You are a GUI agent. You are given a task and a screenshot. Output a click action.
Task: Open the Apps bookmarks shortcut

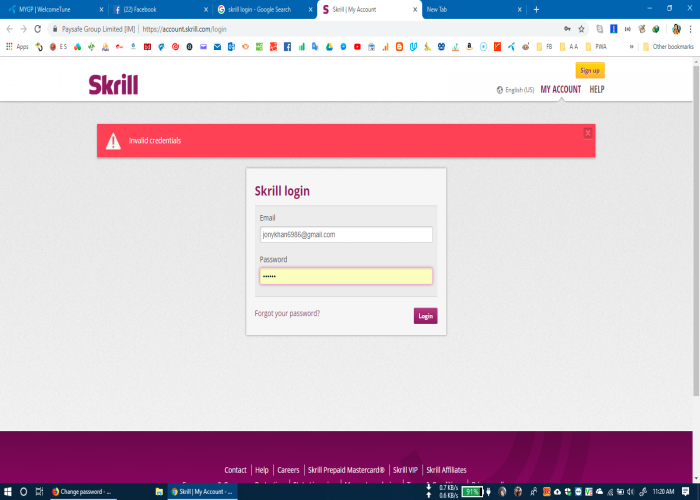tap(17, 46)
